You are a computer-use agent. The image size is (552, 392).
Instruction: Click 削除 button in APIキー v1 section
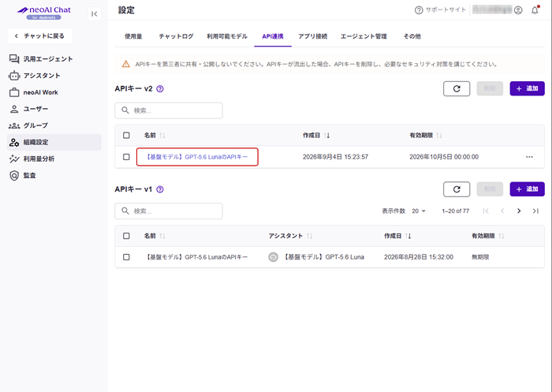click(x=490, y=189)
